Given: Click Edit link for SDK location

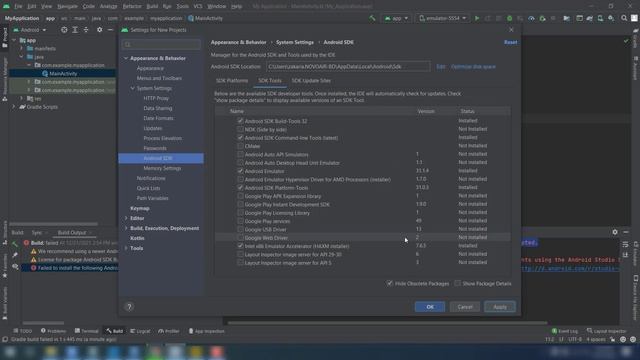Looking at the screenshot, I should pos(441,67).
